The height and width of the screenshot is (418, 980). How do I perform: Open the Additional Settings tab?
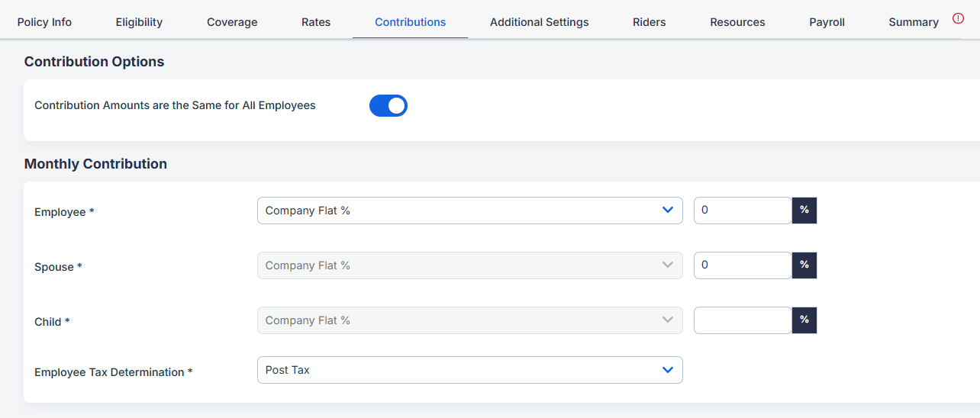tap(540, 22)
